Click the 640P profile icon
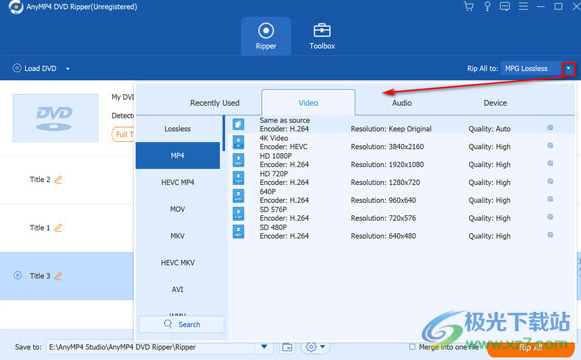The image size is (581, 360). tap(238, 196)
